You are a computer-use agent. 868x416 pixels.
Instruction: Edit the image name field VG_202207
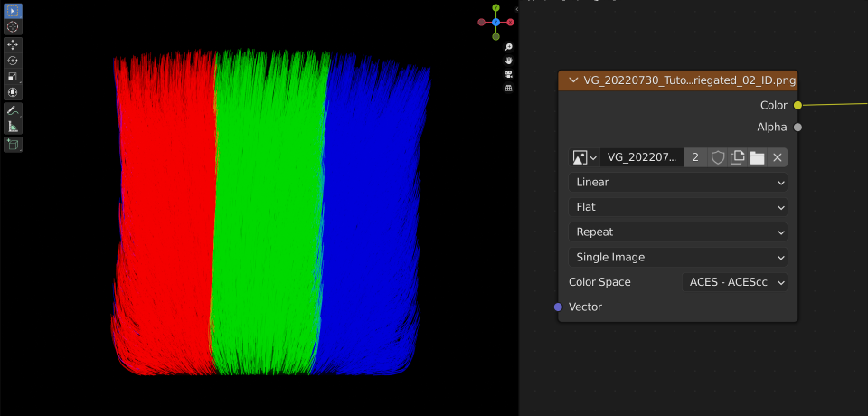tap(642, 158)
